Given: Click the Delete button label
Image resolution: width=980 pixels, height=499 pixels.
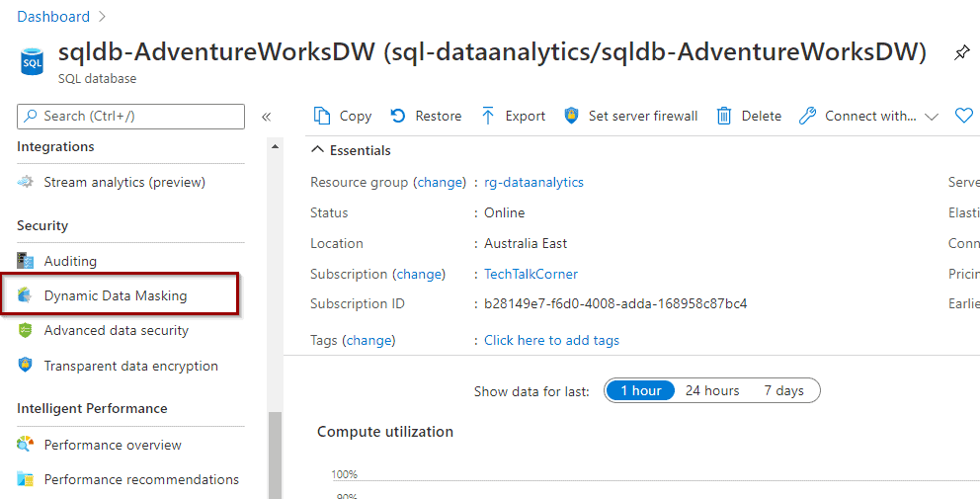Looking at the screenshot, I should pyautogui.click(x=762, y=116).
